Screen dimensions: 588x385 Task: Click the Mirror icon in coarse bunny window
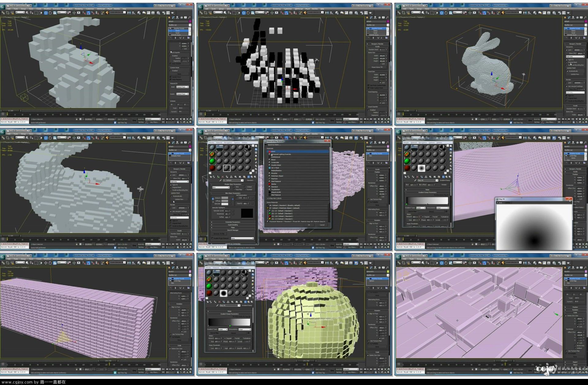129,13
